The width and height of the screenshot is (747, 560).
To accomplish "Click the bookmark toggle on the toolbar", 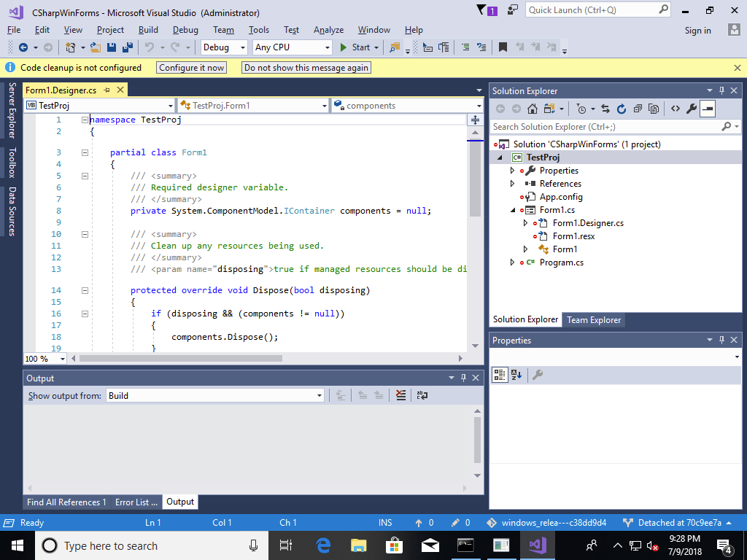I will click(503, 46).
